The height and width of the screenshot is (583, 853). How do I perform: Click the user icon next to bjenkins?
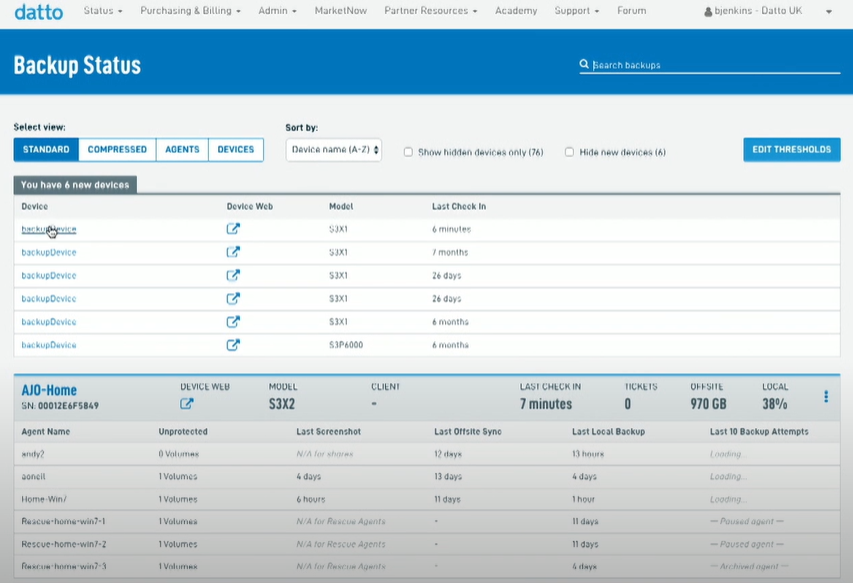(x=708, y=11)
